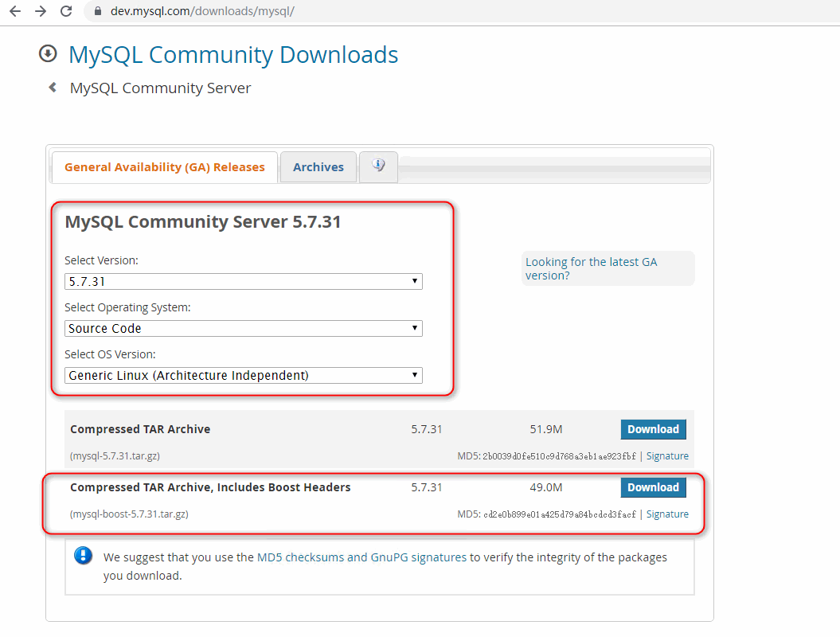Click the padlock site security icon
The image size is (840, 637).
(97, 11)
